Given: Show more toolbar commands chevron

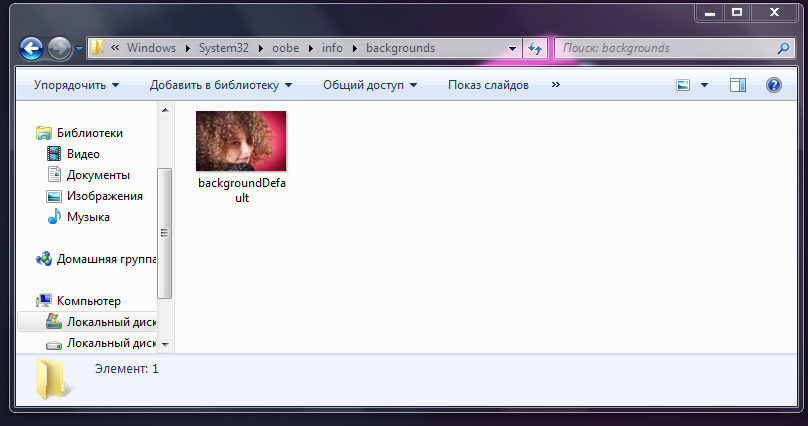Looking at the screenshot, I should click(556, 84).
